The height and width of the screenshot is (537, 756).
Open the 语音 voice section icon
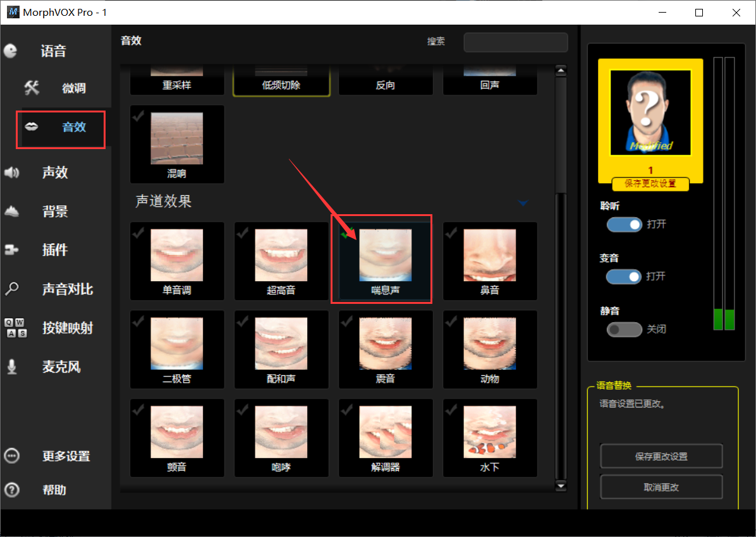pyautogui.click(x=11, y=51)
